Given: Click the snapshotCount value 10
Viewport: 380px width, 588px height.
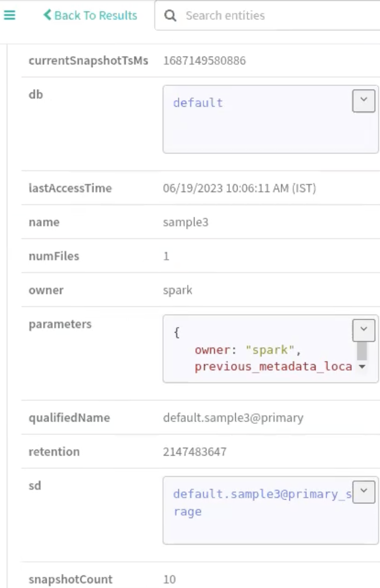Looking at the screenshot, I should click(x=169, y=579).
